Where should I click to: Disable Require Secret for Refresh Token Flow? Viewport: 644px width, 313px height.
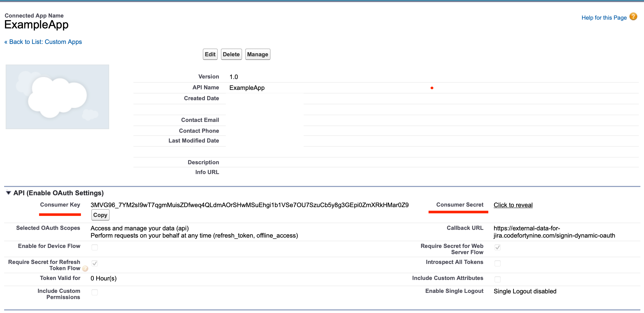point(95,263)
